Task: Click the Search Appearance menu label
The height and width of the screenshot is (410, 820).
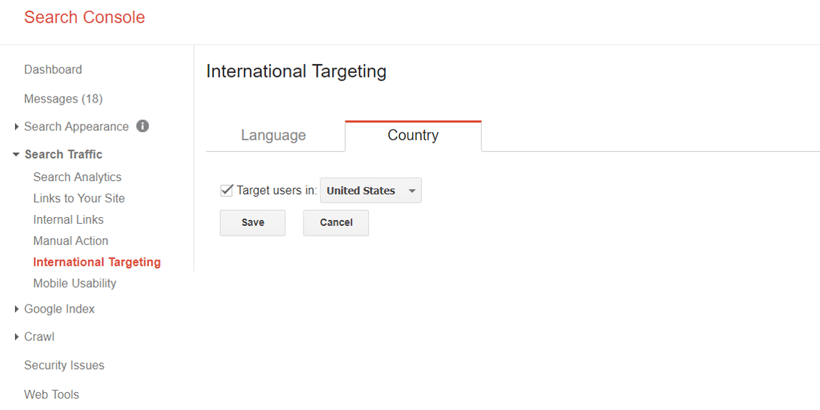Action: point(76,127)
